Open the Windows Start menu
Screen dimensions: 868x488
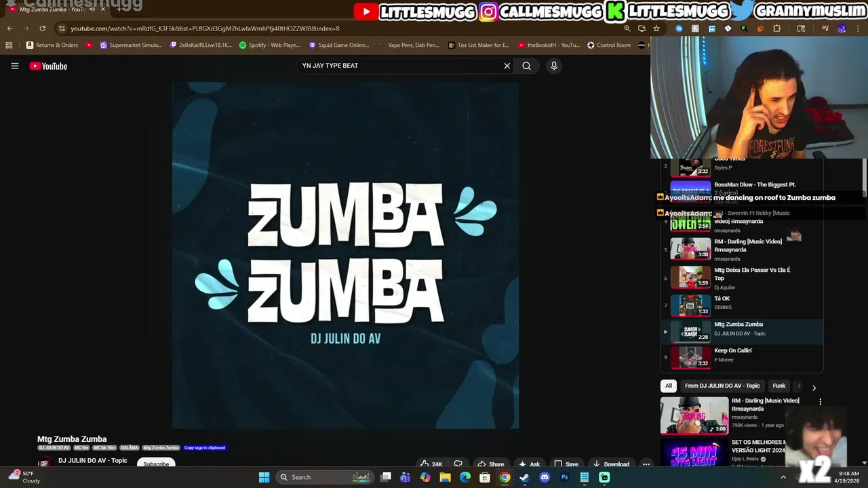coord(264,477)
